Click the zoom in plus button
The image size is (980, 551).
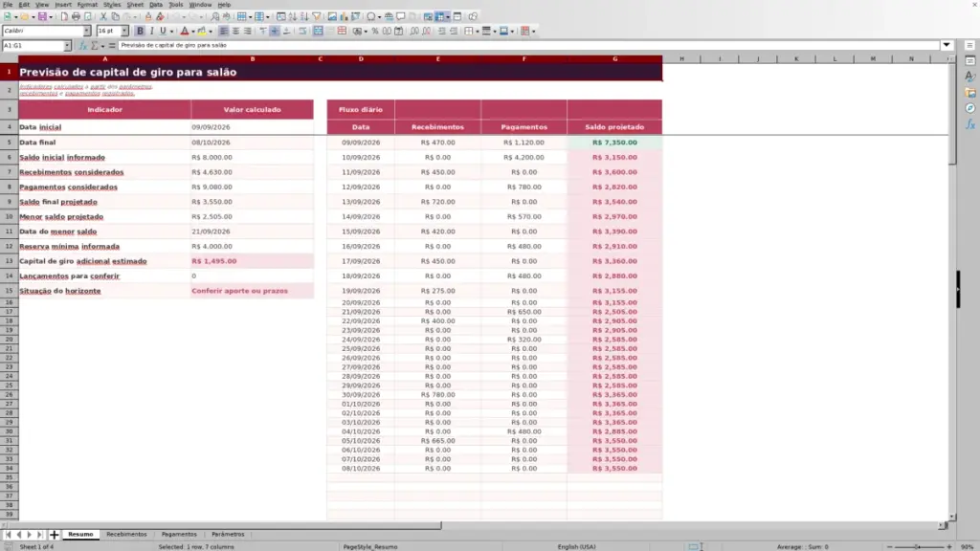click(x=948, y=546)
